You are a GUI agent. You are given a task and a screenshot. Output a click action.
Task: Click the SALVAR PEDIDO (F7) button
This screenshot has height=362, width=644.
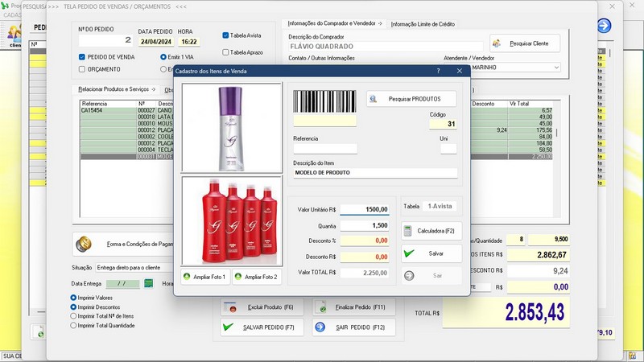pyautogui.click(x=262, y=327)
